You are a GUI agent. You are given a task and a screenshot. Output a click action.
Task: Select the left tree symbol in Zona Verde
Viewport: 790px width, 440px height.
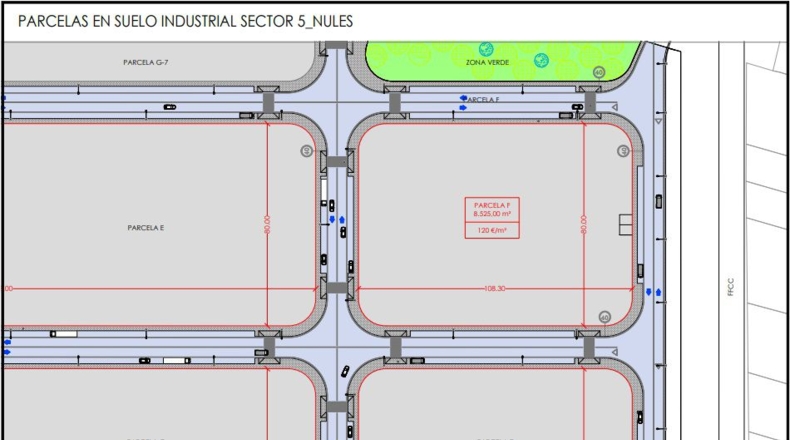(x=486, y=49)
